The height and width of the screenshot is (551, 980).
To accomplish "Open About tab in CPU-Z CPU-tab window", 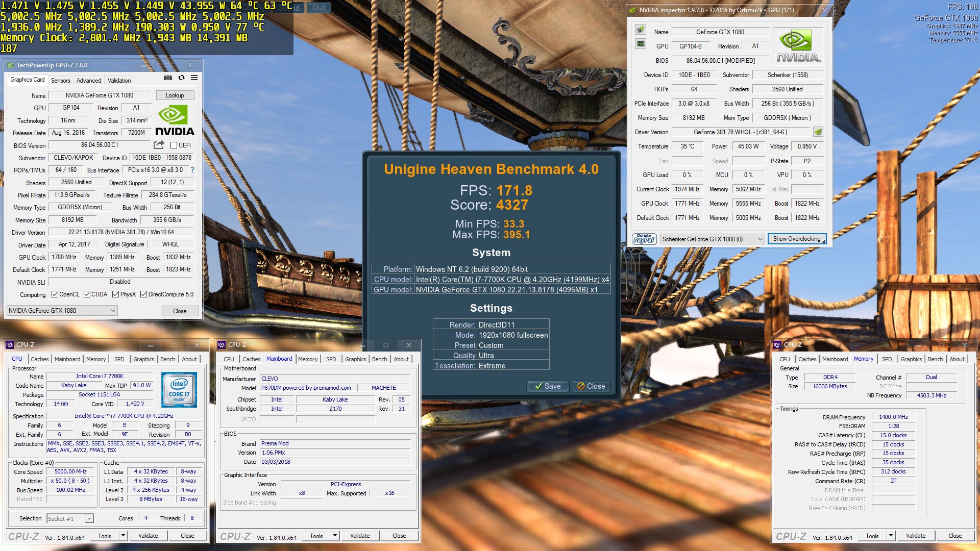I will (189, 359).
